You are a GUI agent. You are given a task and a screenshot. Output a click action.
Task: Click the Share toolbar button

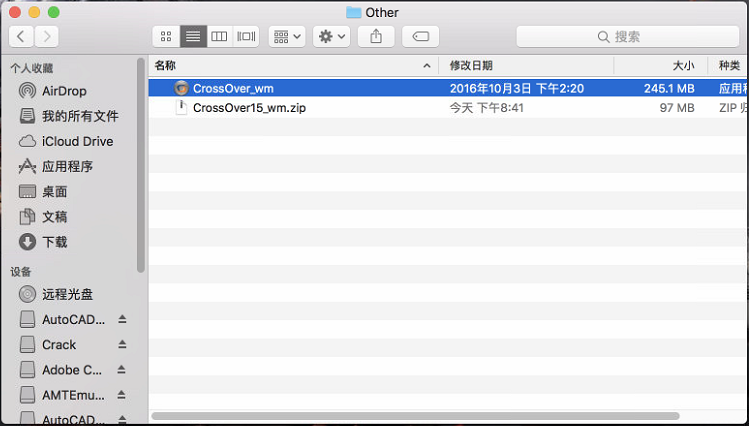point(376,37)
